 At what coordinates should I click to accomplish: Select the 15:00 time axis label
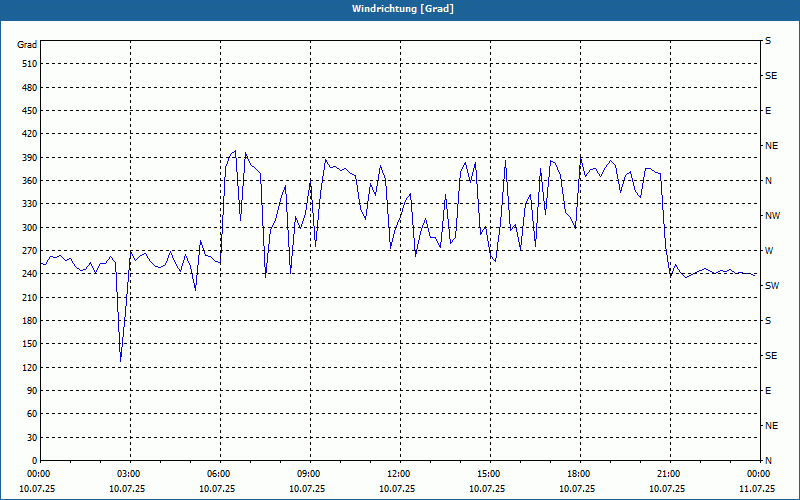(490, 474)
